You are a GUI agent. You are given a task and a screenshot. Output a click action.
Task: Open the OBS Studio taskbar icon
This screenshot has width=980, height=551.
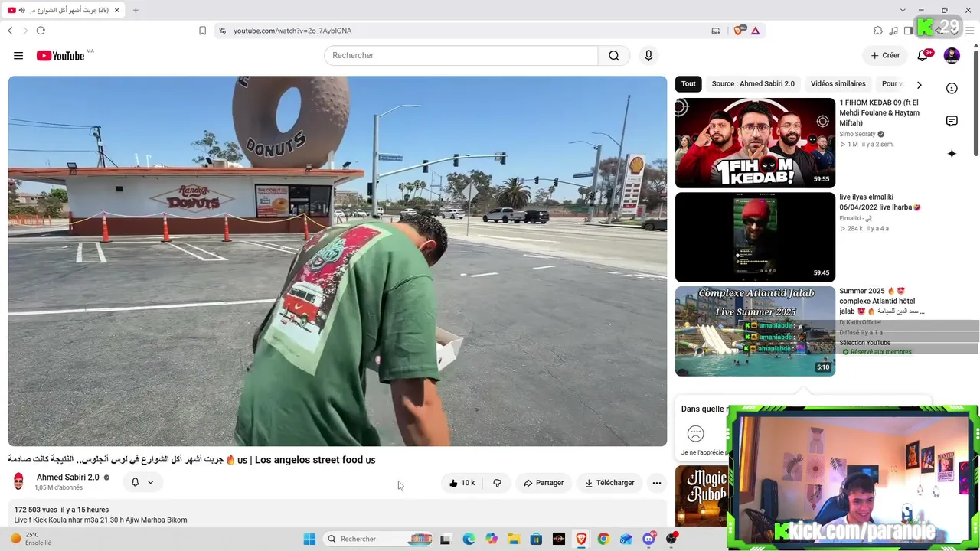click(671, 539)
